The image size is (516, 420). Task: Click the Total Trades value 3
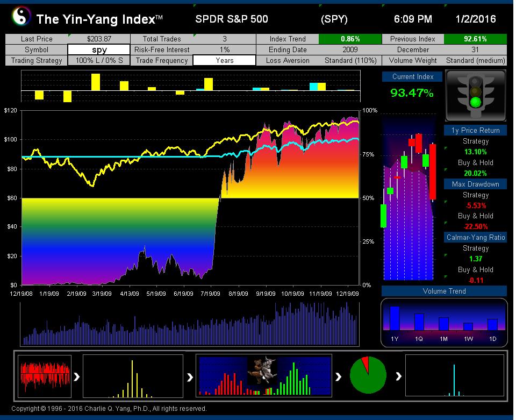[x=225, y=39]
